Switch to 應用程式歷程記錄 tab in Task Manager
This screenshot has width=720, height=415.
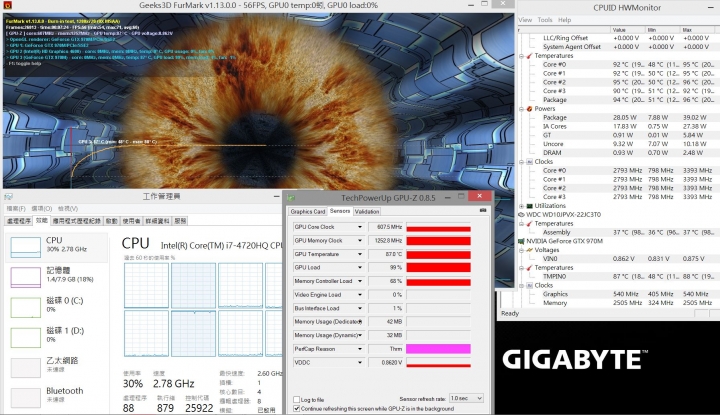[x=77, y=221]
